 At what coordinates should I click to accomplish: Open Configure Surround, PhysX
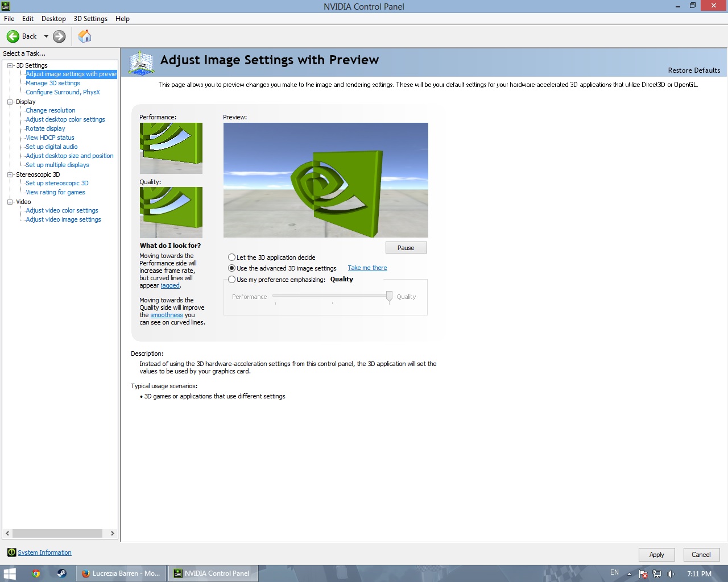pos(63,92)
